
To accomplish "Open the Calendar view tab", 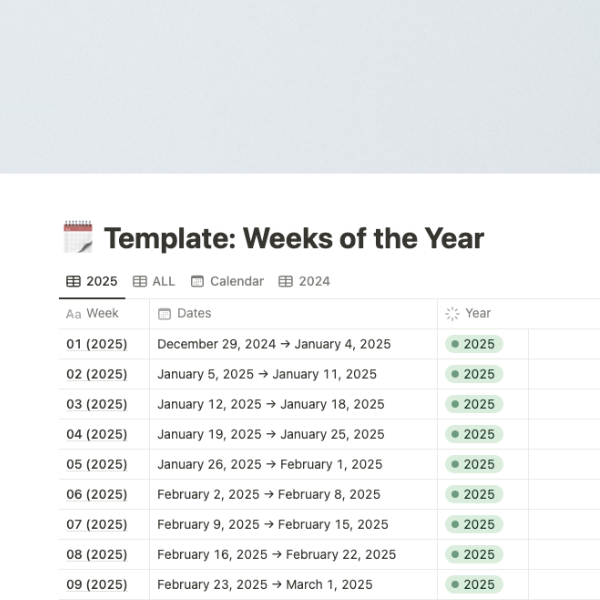I will click(x=237, y=281).
